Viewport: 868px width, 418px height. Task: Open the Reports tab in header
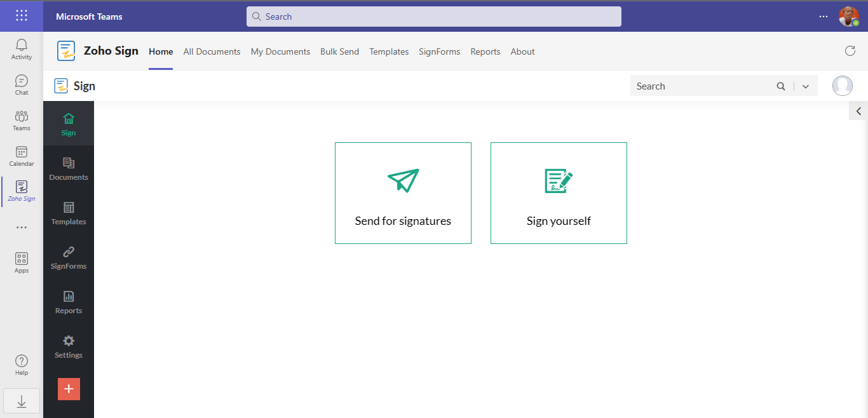coord(485,51)
